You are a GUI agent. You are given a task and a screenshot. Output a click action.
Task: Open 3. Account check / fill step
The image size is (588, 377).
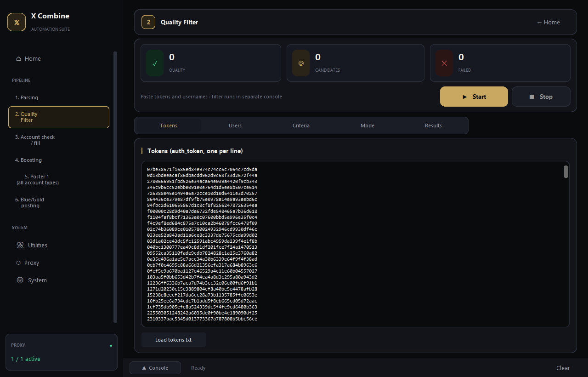pos(59,140)
